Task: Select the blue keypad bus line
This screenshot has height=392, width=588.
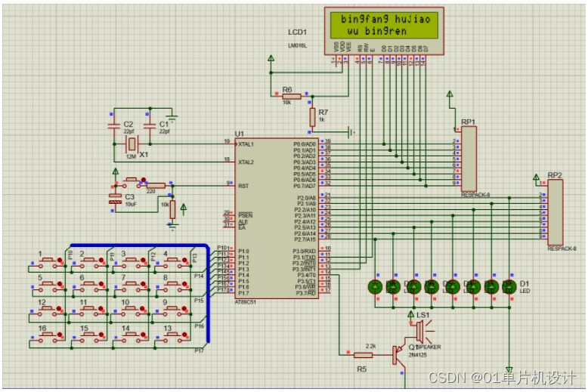Action: click(208, 292)
